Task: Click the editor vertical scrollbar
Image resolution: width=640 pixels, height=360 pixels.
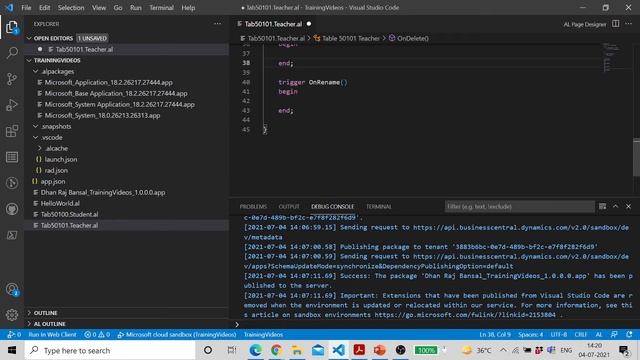Action: coord(636,157)
